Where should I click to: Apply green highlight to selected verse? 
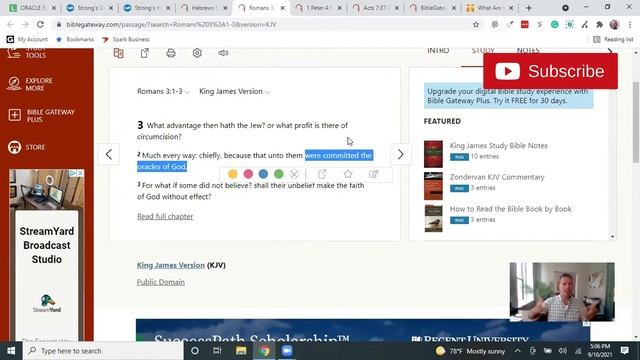coord(279,174)
